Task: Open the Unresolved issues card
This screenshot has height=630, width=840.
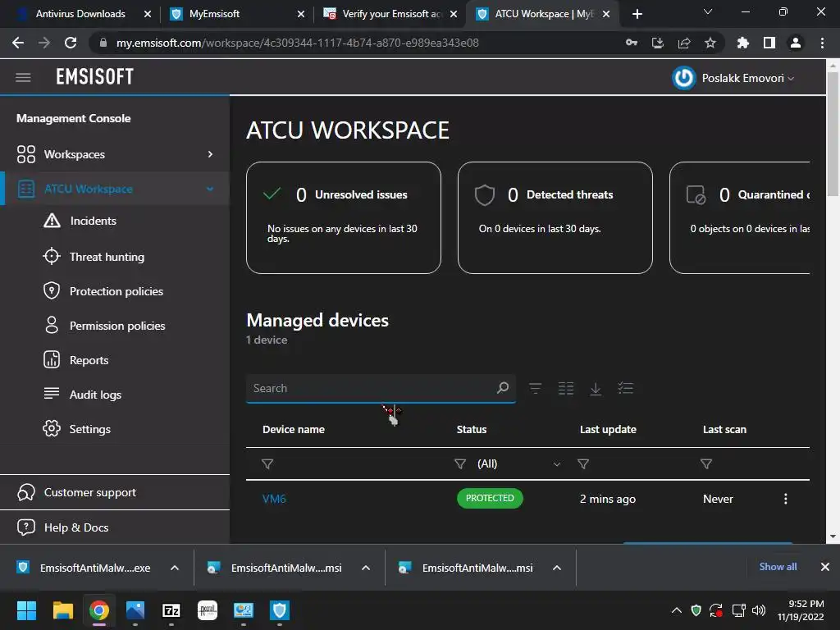Action: [x=344, y=218]
